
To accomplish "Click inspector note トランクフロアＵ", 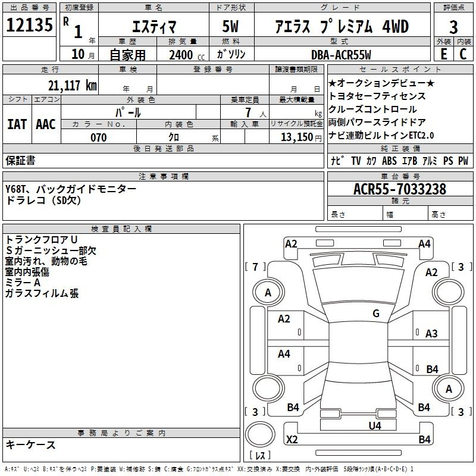I will pyautogui.click(x=42, y=240).
